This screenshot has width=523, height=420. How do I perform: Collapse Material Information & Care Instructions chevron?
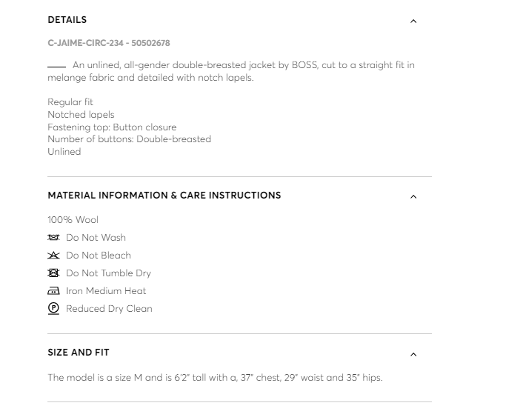[413, 196]
